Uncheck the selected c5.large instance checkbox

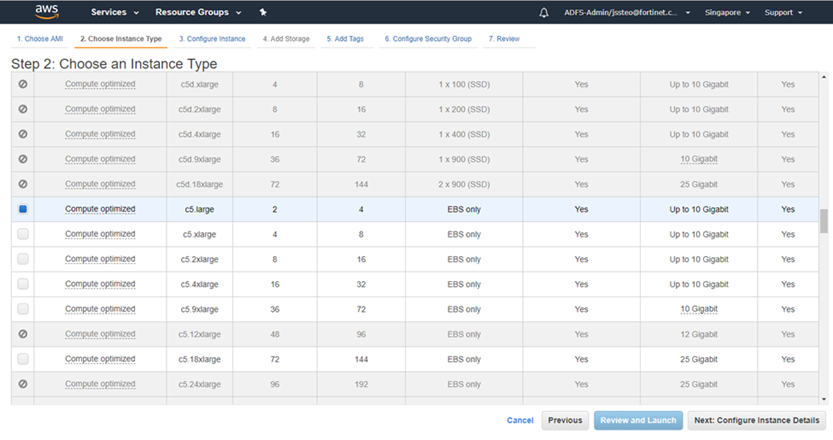click(23, 209)
